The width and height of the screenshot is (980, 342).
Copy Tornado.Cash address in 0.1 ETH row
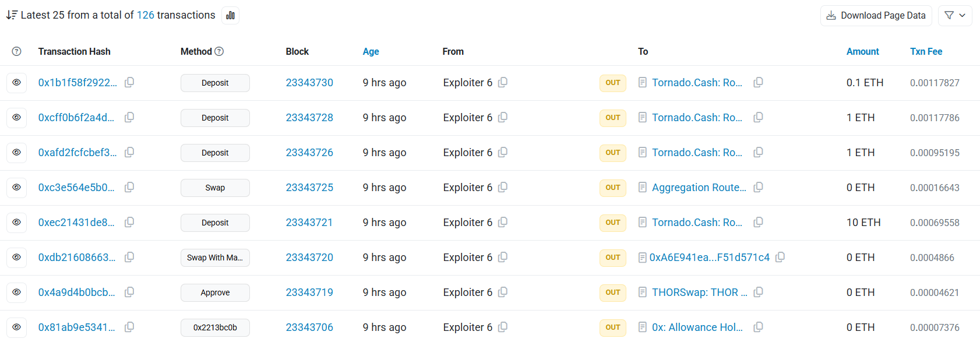click(x=758, y=82)
